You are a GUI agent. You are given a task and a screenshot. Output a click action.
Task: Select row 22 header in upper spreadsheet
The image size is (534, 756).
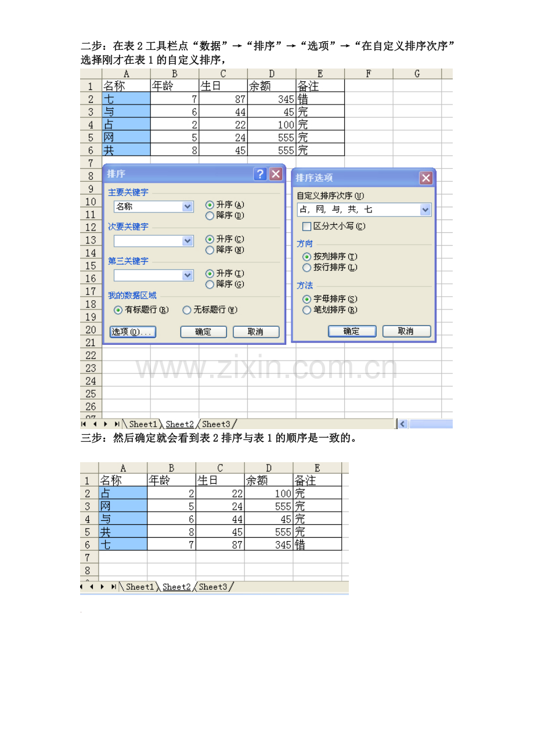click(91, 355)
